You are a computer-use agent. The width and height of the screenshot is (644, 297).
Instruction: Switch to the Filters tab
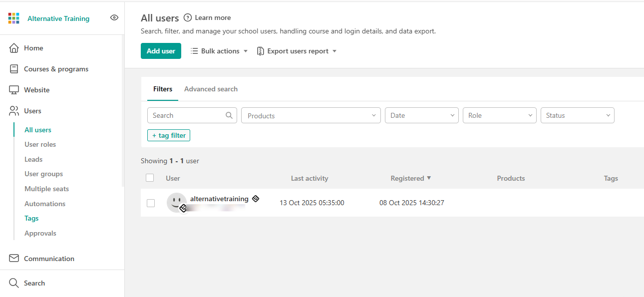(x=163, y=89)
